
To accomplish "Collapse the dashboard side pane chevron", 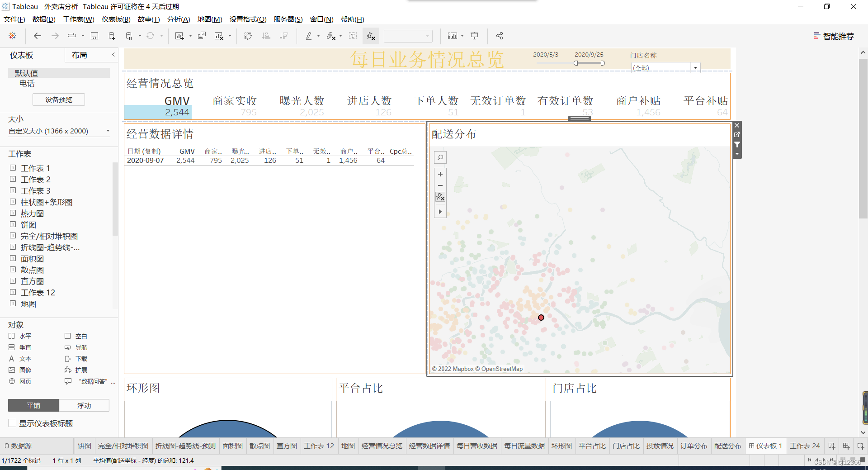I will [x=113, y=55].
